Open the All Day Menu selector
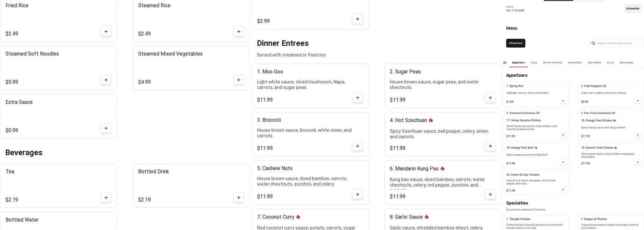 point(516,43)
